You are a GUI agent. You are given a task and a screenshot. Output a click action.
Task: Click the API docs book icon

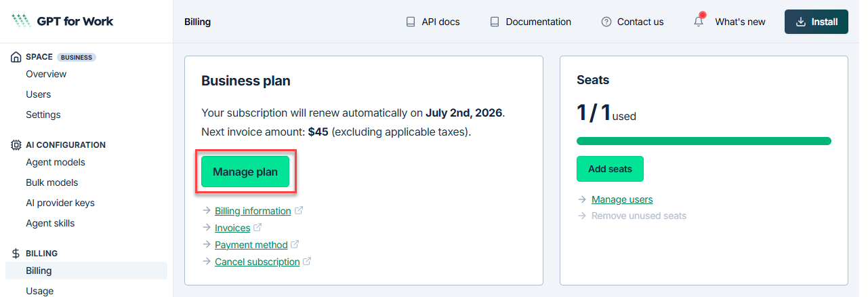tap(411, 22)
